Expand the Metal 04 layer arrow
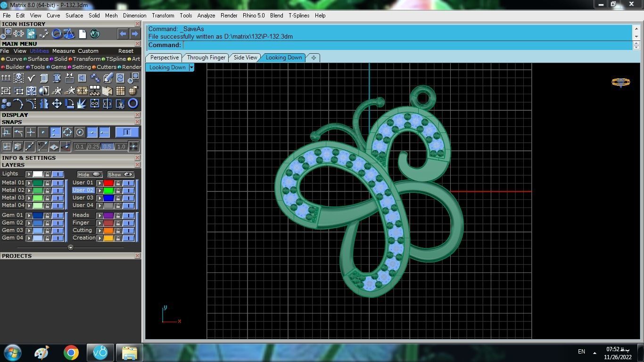Viewport: 644px width, 362px height. pyautogui.click(x=29, y=206)
